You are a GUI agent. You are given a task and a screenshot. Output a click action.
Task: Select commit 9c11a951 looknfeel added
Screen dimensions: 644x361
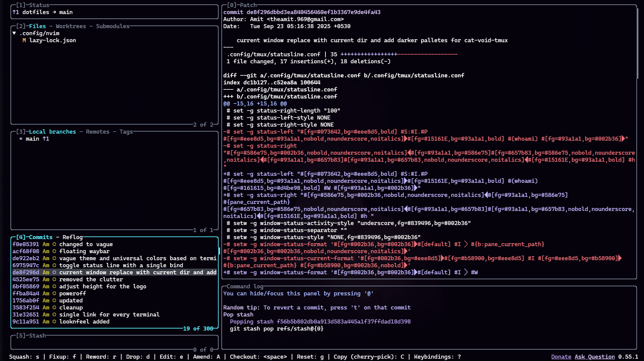coord(115,321)
